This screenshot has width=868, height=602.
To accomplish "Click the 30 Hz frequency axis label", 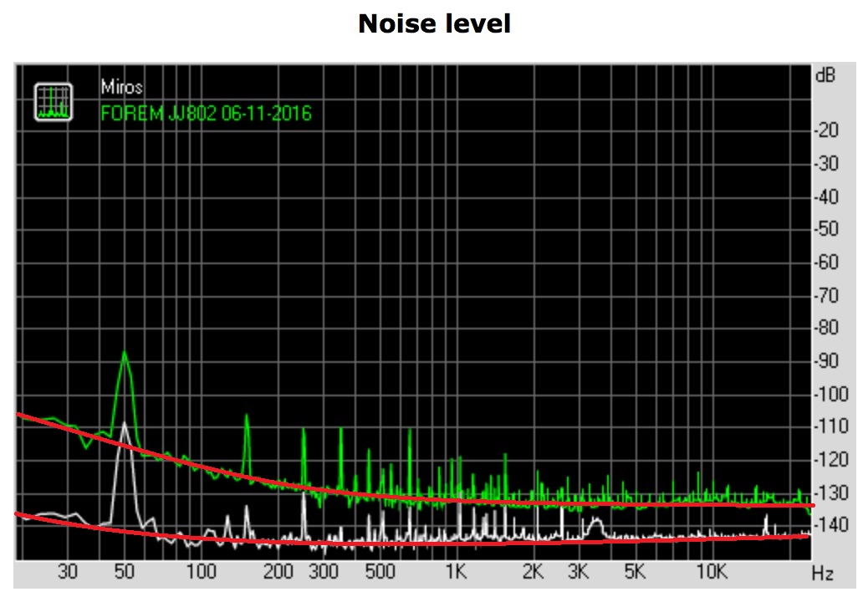I will click(x=68, y=573).
